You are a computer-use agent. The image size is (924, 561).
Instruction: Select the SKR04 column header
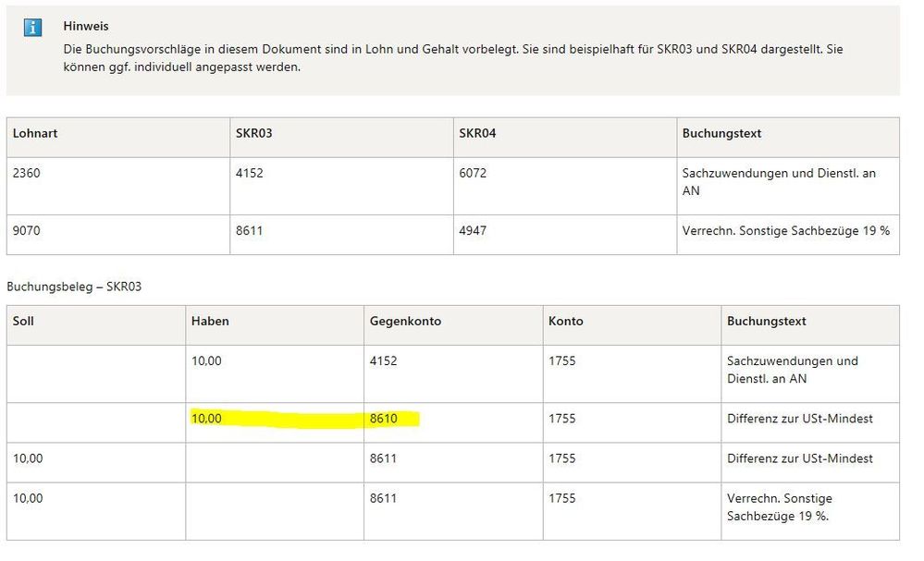477,134
